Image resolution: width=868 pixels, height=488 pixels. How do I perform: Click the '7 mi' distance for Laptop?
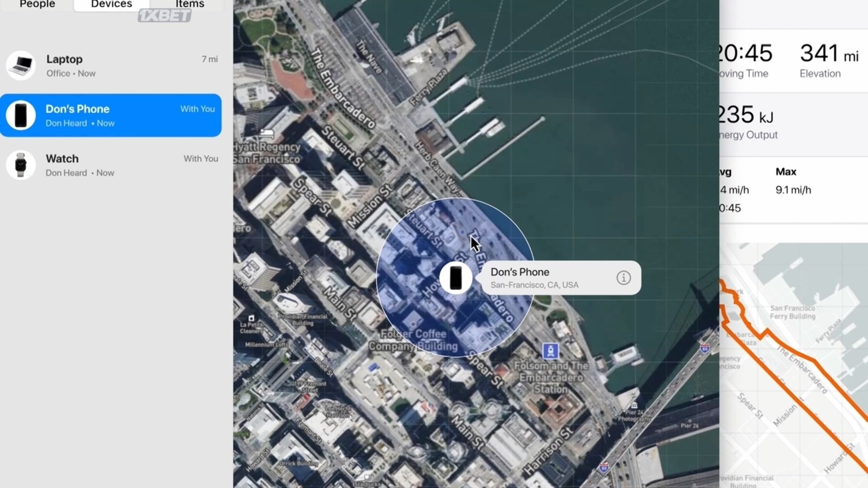coord(210,59)
